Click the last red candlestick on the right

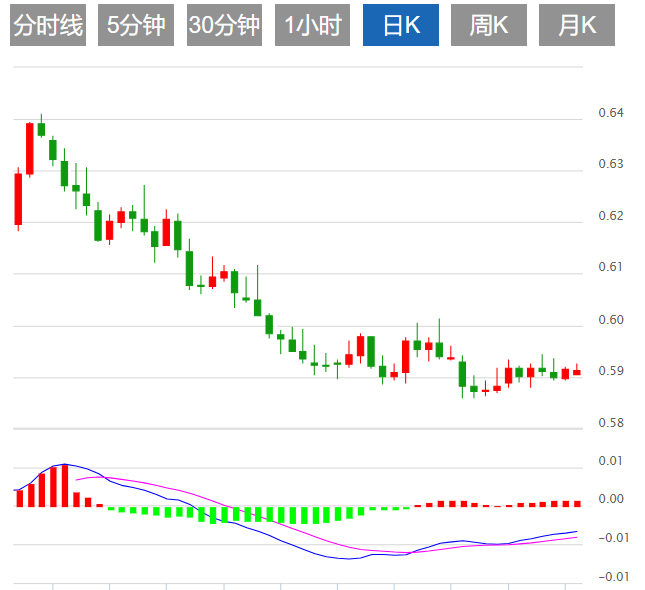click(x=577, y=371)
